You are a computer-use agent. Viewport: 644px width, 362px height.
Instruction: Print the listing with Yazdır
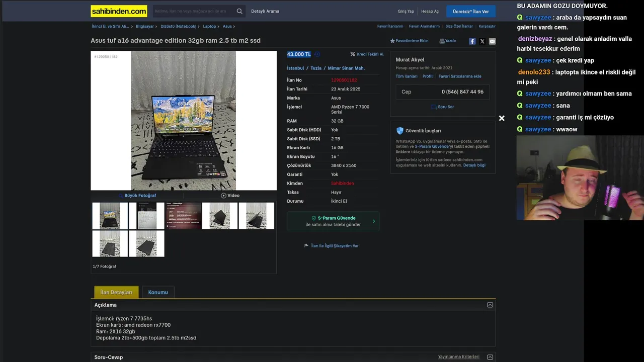(448, 41)
